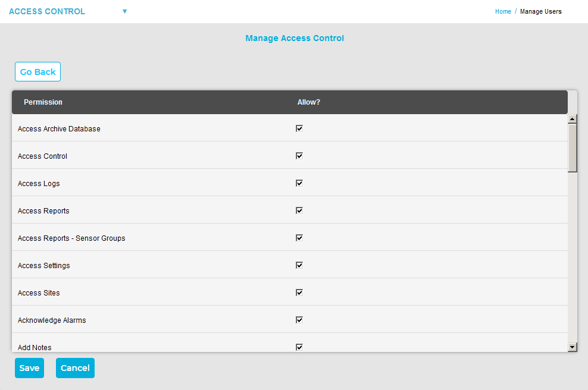Image resolution: width=588 pixels, height=390 pixels.
Task: Toggle Add Notes checkbox
Action: pyautogui.click(x=299, y=347)
